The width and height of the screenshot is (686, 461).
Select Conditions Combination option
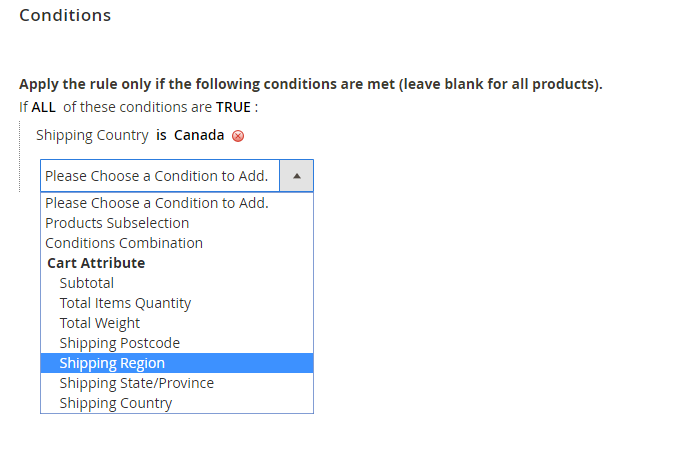point(124,243)
